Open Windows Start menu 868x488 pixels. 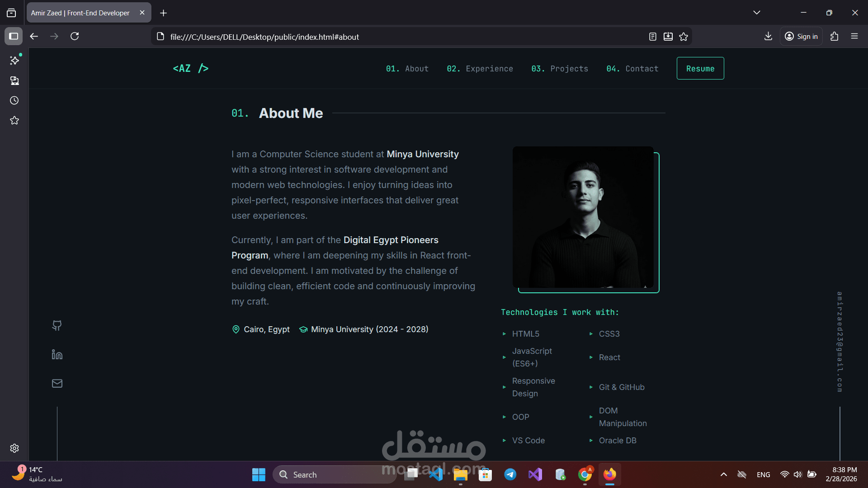[x=259, y=474]
